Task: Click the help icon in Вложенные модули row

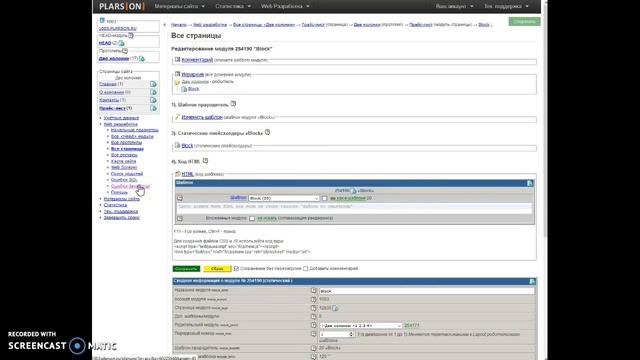Action: (180, 218)
